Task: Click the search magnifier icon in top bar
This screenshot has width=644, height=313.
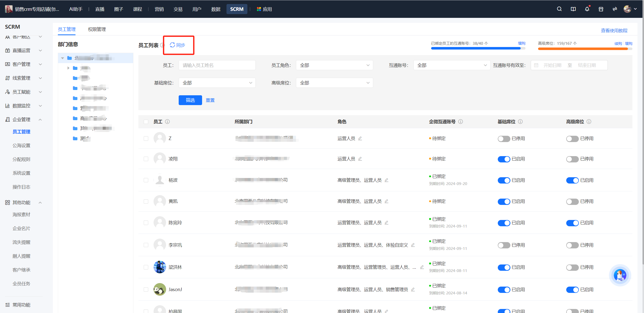Action: [x=559, y=9]
